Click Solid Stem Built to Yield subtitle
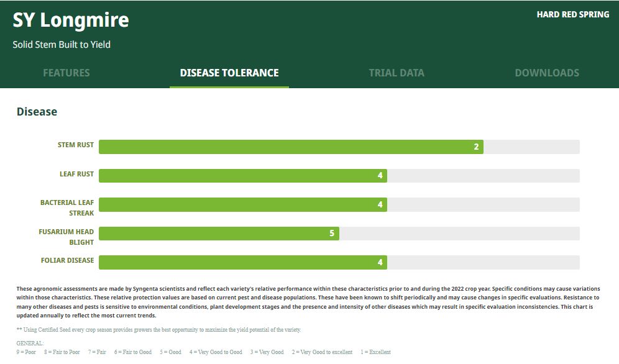This screenshot has width=619, height=364. pos(62,45)
